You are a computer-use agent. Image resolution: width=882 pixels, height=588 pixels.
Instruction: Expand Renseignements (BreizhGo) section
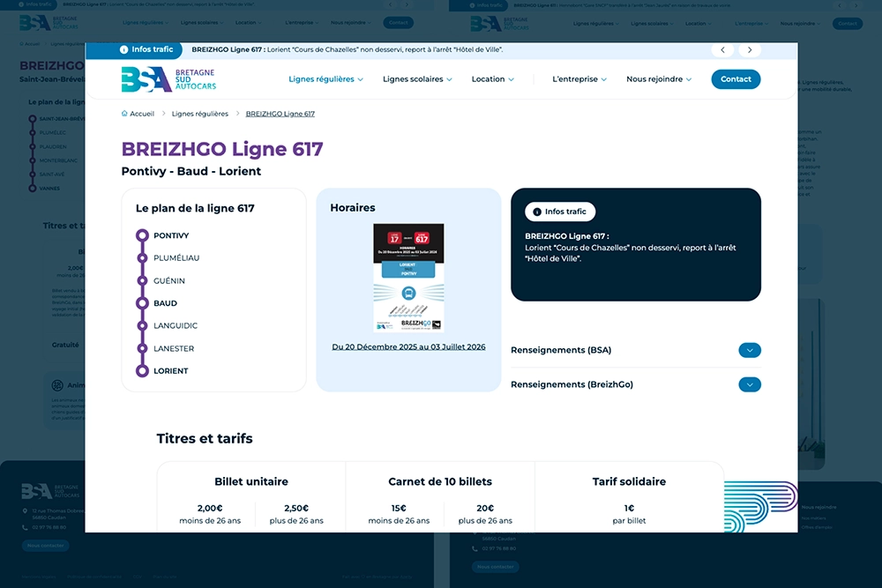point(749,384)
